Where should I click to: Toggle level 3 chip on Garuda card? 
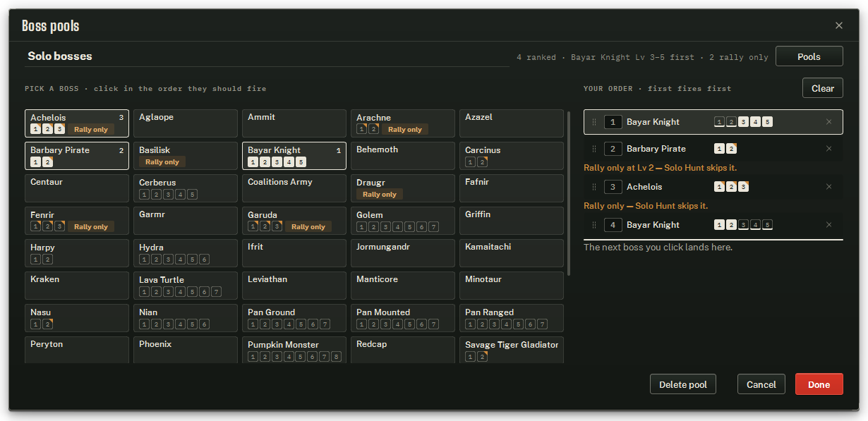point(277,226)
